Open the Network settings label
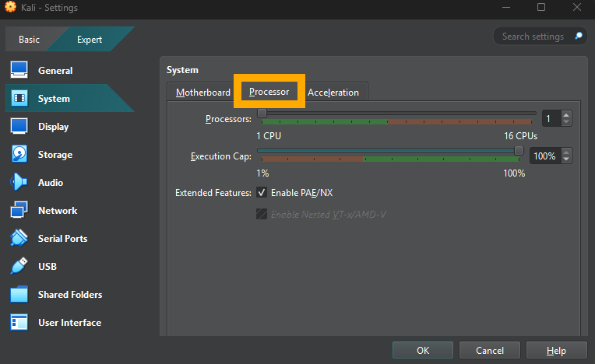 tap(58, 211)
